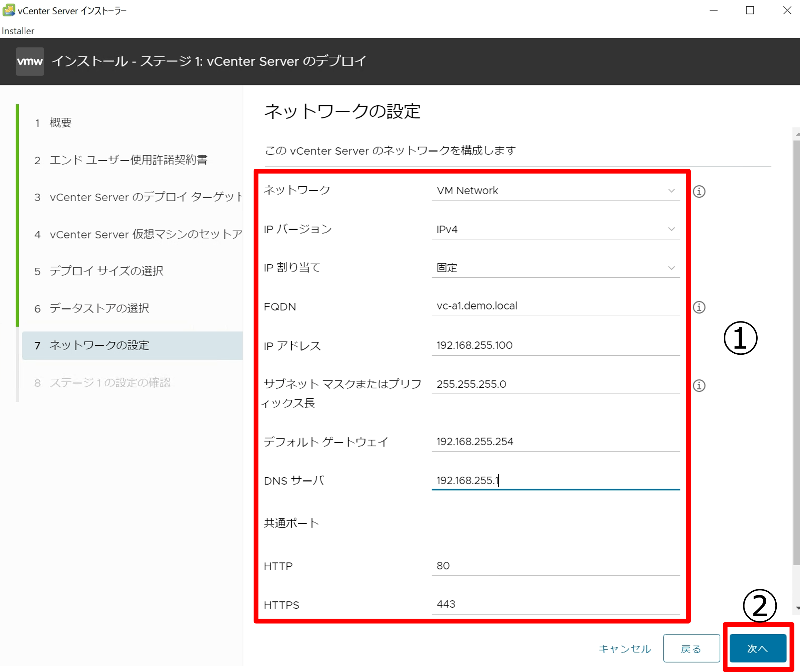802x672 pixels.
Task: Click the vmw logo in header
Action: 30,61
